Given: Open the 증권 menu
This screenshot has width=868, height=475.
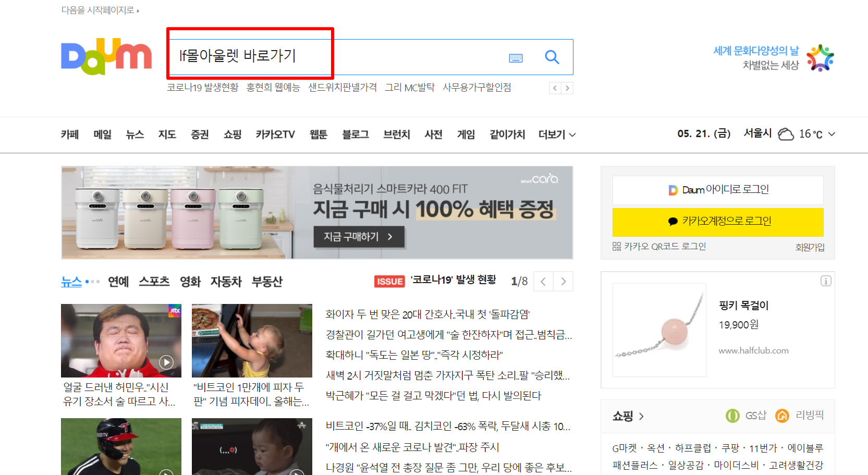Looking at the screenshot, I should point(200,135).
